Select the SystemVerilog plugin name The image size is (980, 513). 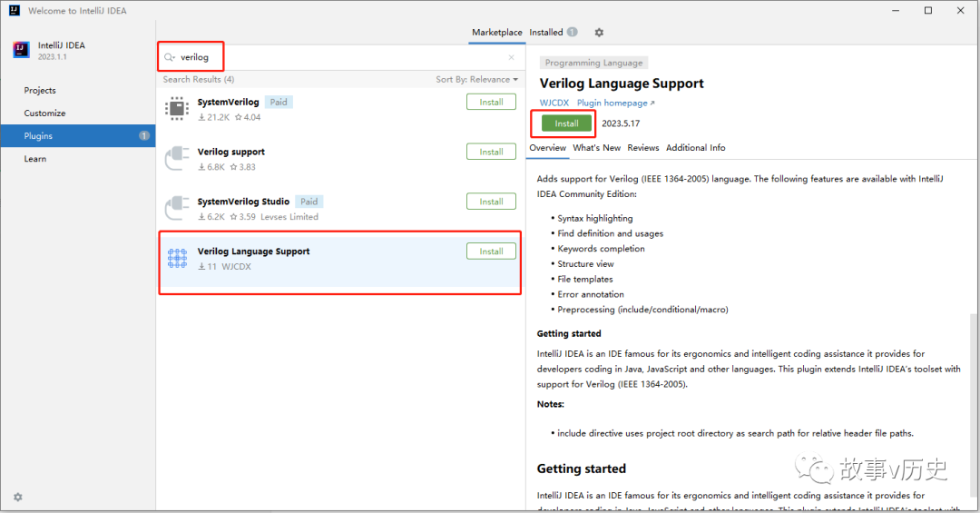[228, 102]
